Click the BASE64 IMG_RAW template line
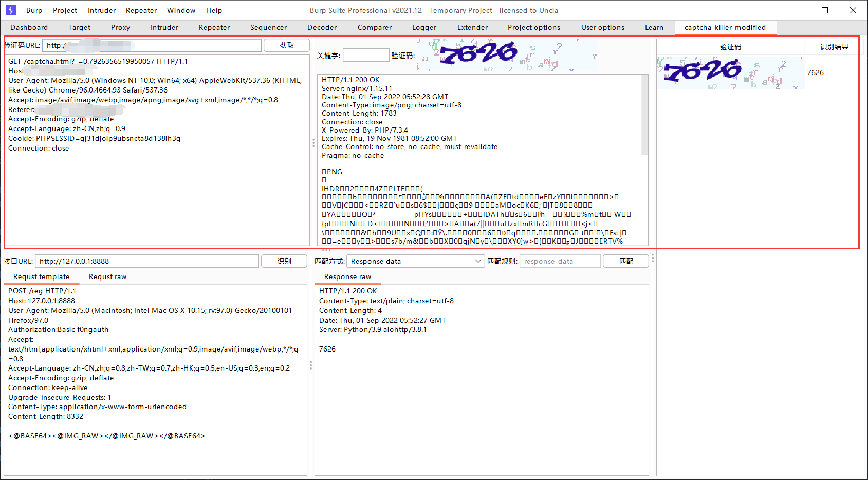 (106, 436)
